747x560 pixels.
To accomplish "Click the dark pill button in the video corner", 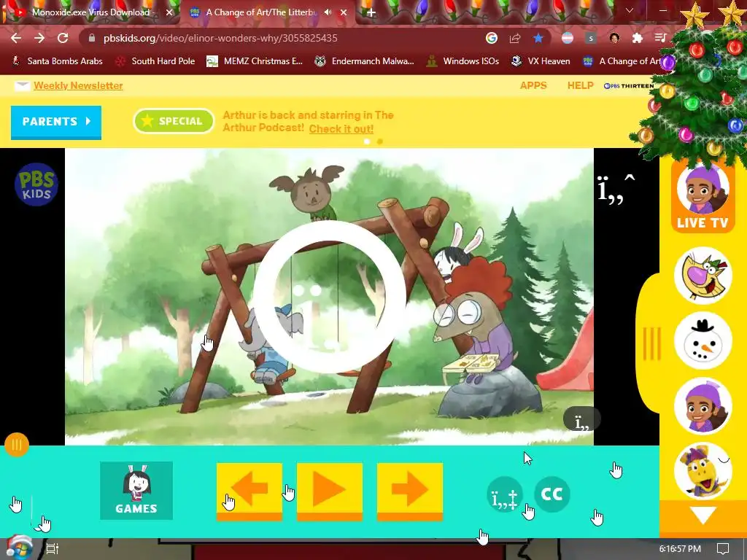I will 581,419.
